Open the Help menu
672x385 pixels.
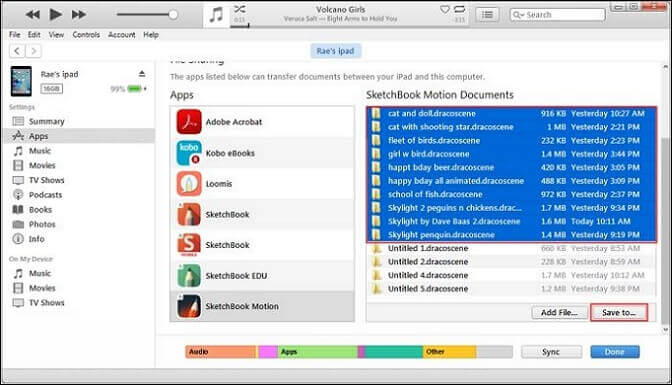click(150, 35)
